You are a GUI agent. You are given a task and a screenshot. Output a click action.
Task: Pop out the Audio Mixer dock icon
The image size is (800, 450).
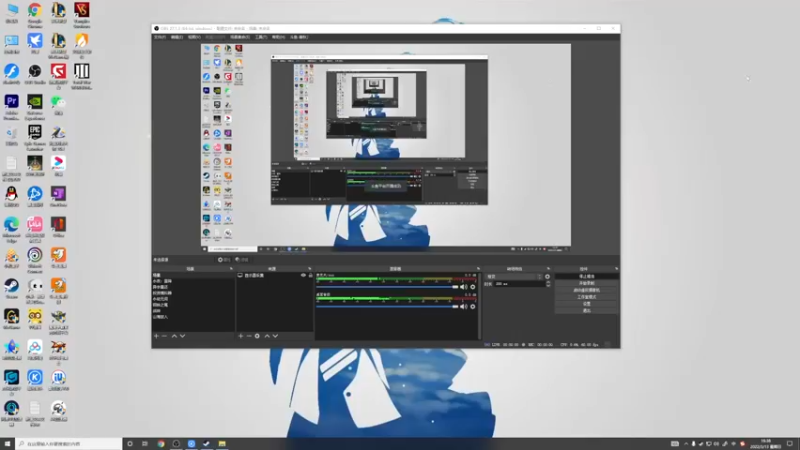(478, 269)
